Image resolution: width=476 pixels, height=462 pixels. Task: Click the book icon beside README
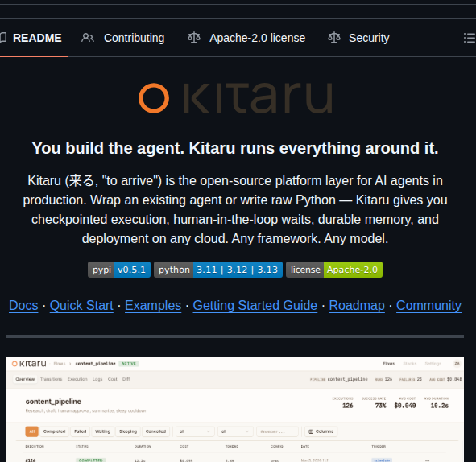pos(3,38)
